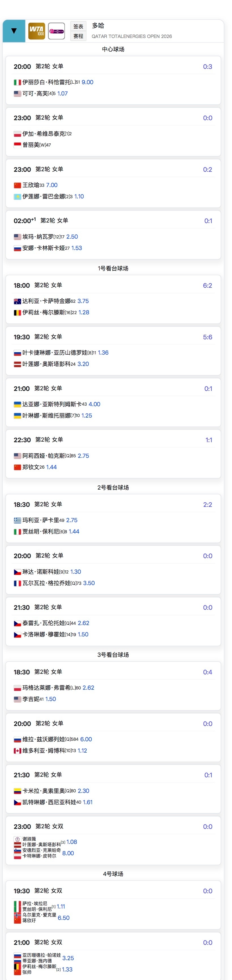This screenshot has width=232, height=980.
Task: Collapse the tournament dropdown triangle
Action: pos(14,31)
